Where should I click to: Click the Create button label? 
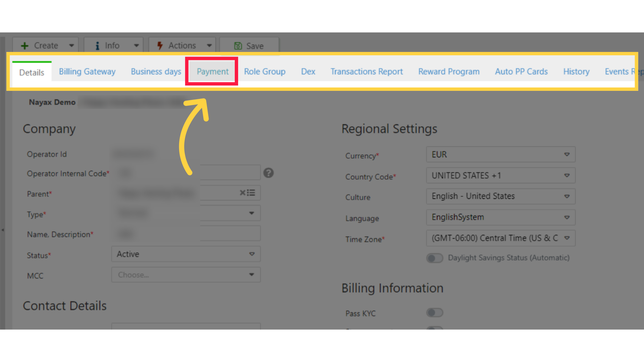[46, 46]
